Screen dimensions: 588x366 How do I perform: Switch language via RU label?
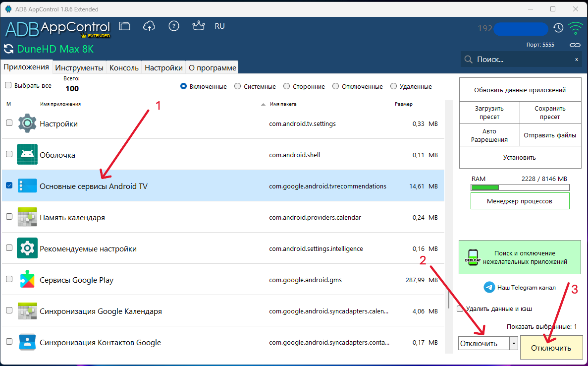click(220, 26)
